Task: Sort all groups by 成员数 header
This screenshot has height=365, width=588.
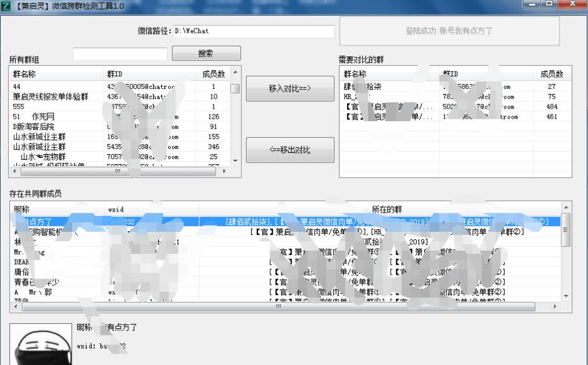Action: click(213, 74)
